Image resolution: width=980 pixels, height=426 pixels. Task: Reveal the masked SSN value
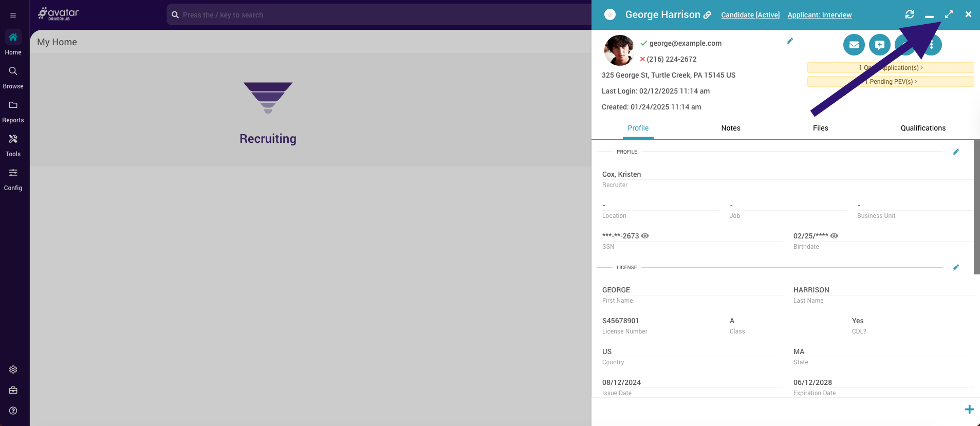click(x=645, y=236)
